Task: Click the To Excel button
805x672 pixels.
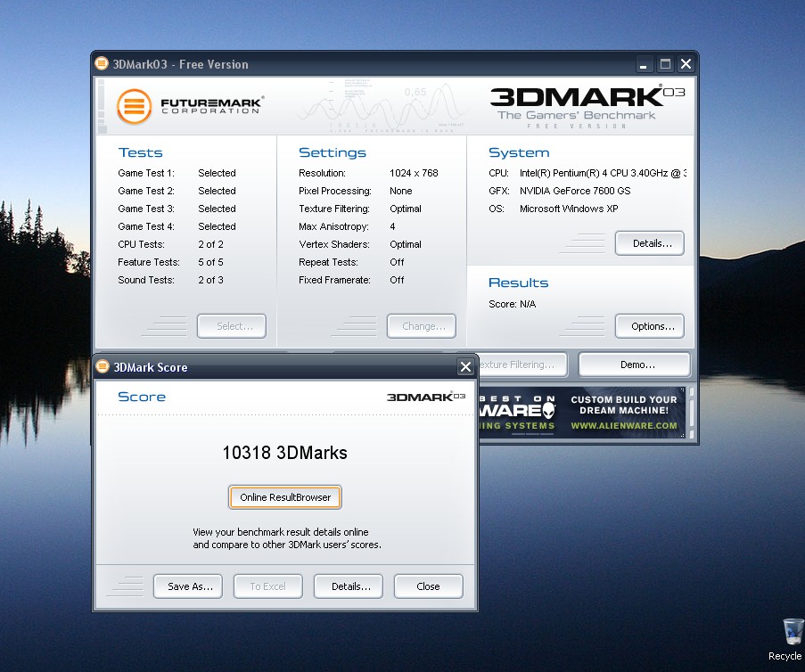Action: point(268,586)
